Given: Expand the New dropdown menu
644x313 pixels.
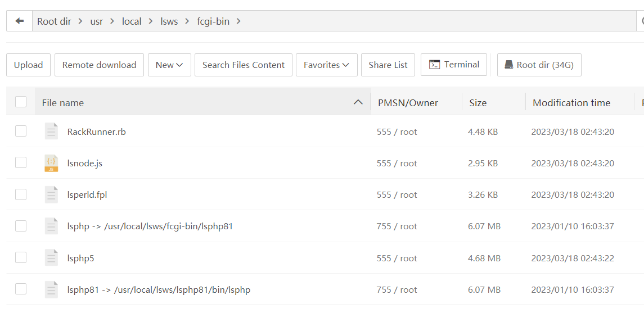Looking at the screenshot, I should [169, 65].
